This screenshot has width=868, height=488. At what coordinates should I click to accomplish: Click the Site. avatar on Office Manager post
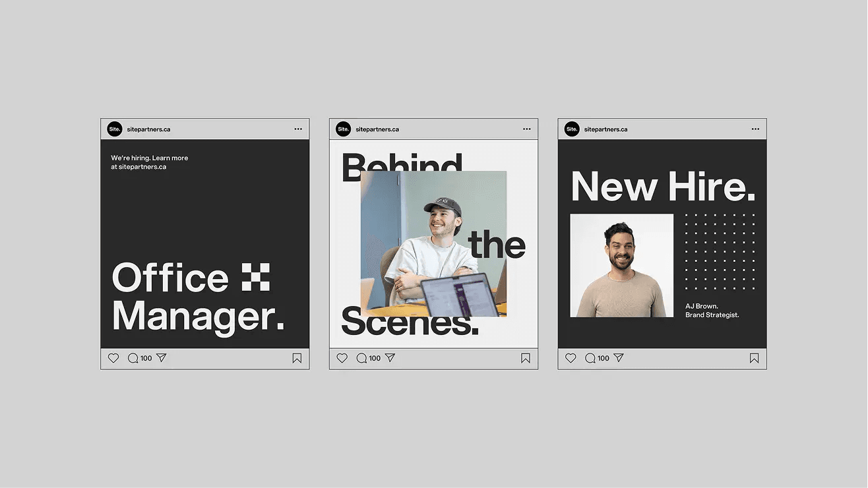tap(115, 129)
